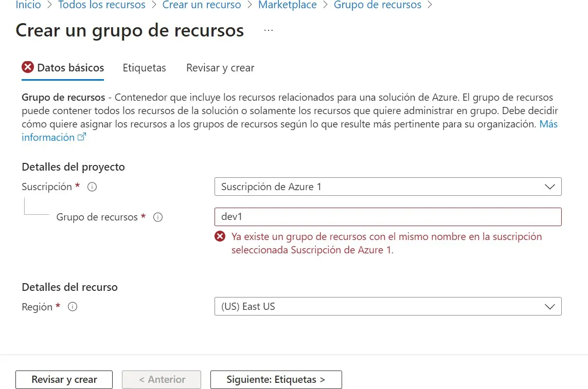Open the Región dropdown showing East US

(387, 307)
